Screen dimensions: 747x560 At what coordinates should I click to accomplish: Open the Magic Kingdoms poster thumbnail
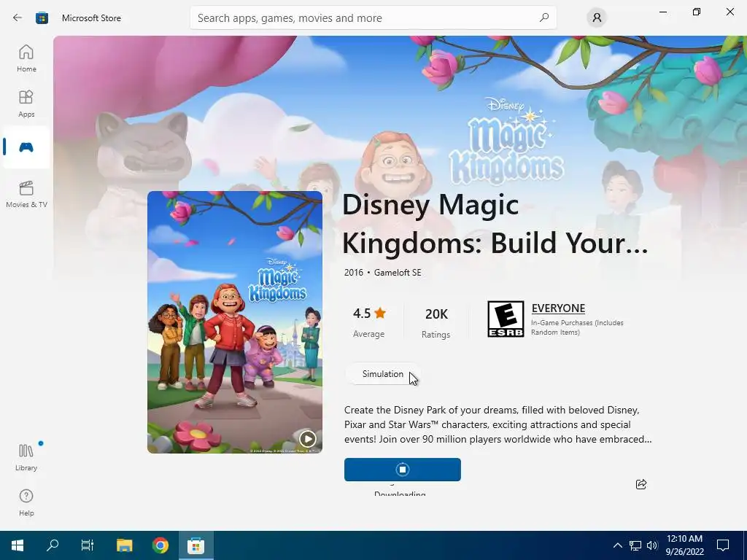235,322
